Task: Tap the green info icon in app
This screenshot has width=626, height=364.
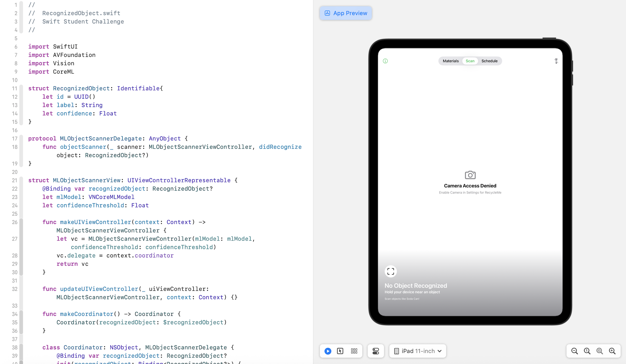Action: pos(385,61)
